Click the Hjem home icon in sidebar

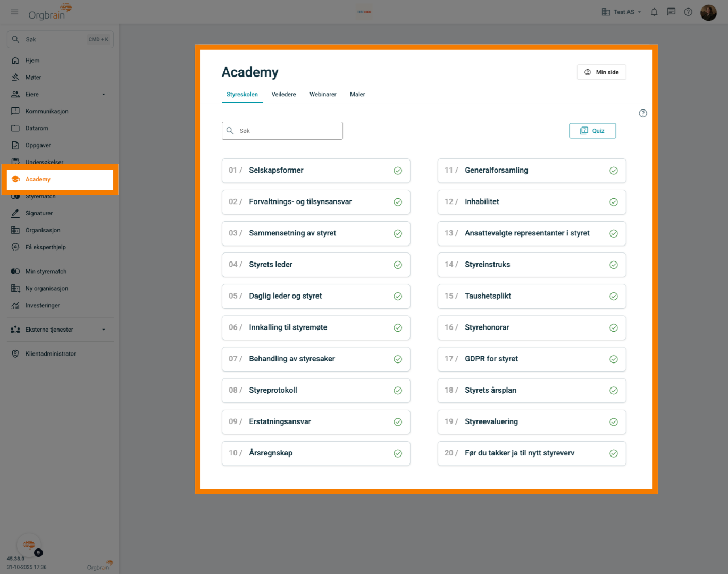15,61
